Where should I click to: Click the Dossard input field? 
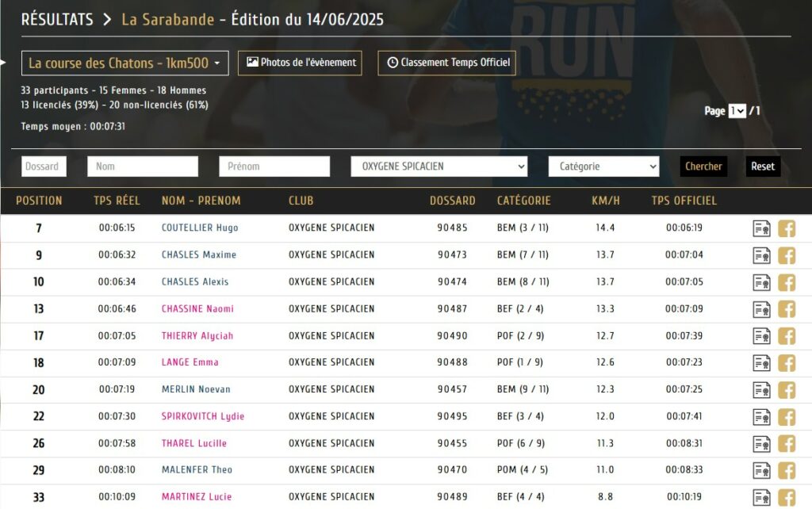pos(44,166)
